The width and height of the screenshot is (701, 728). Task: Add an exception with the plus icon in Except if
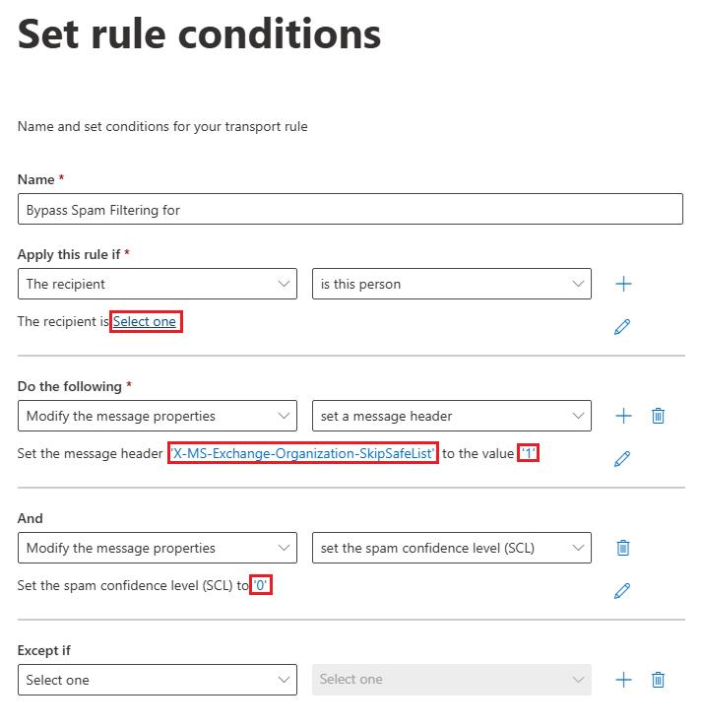click(623, 680)
